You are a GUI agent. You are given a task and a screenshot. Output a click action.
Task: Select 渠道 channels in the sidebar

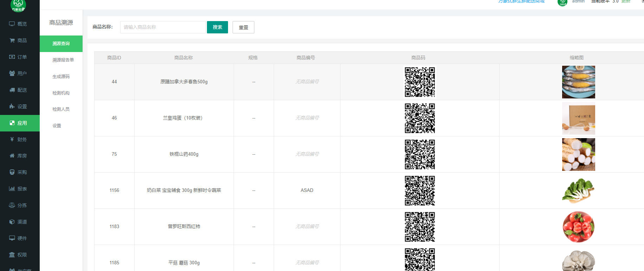click(20, 222)
